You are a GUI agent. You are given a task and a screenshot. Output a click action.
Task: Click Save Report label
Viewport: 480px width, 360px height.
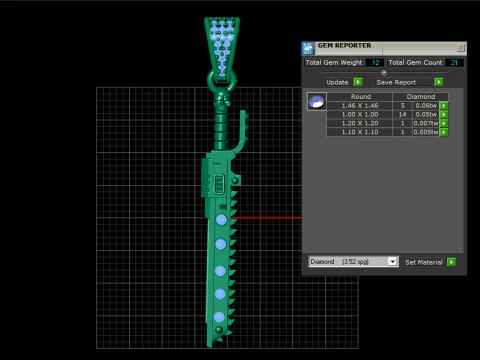(x=396, y=82)
